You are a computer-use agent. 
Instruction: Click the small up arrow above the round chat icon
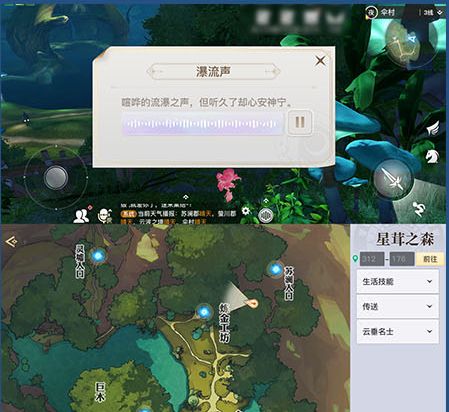click(x=266, y=201)
